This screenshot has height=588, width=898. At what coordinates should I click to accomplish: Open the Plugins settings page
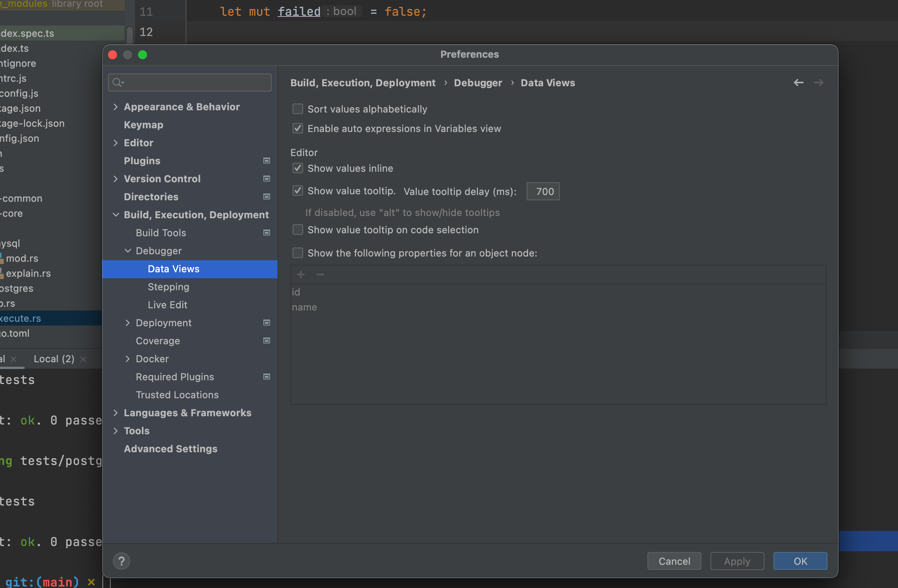(x=142, y=160)
